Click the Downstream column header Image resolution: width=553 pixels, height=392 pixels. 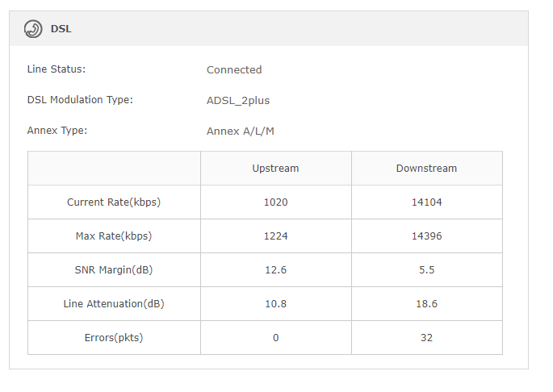coord(426,169)
